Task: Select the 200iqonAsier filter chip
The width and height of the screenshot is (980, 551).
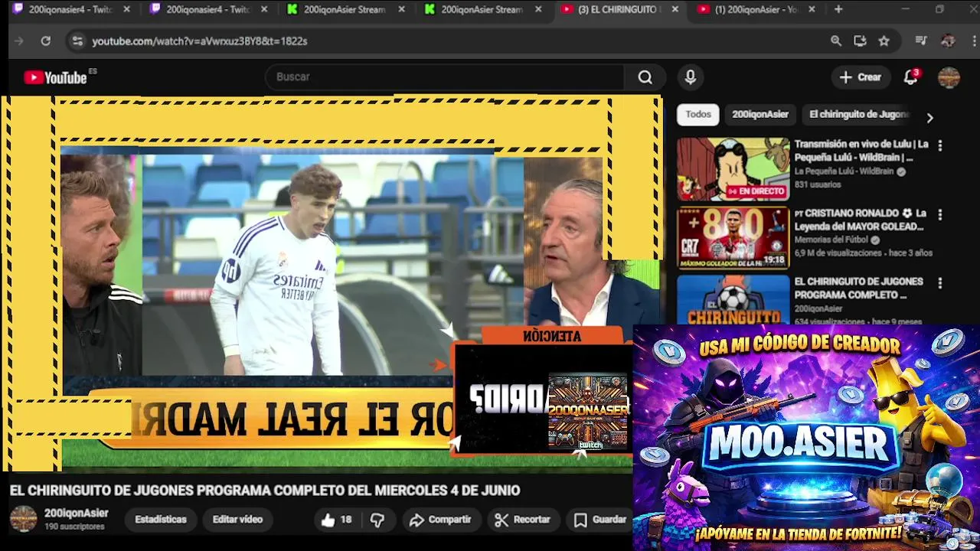Action: 760,115
